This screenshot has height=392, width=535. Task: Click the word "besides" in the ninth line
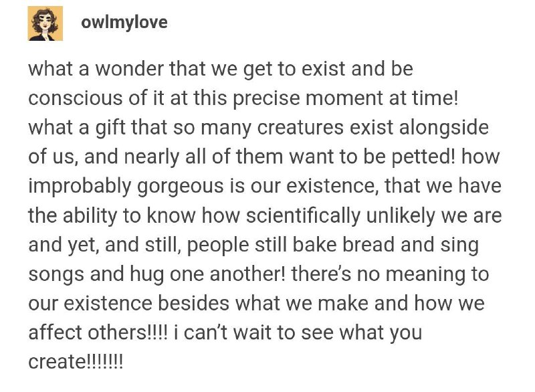point(193,303)
